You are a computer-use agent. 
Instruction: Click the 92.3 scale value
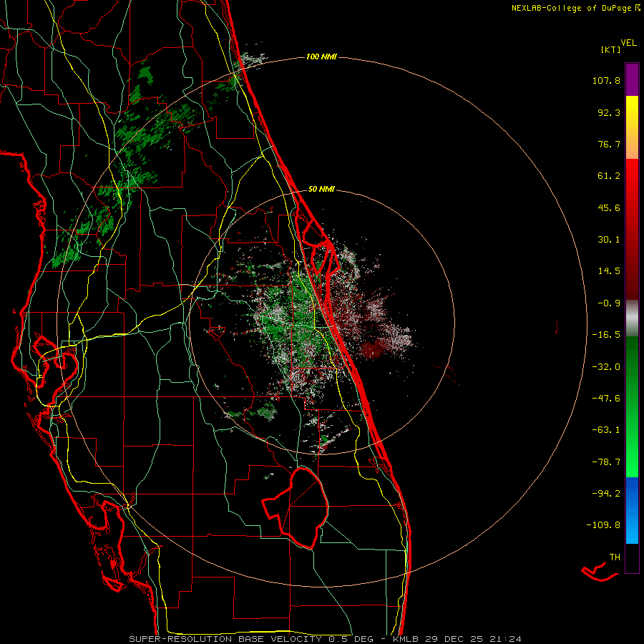pyautogui.click(x=609, y=112)
